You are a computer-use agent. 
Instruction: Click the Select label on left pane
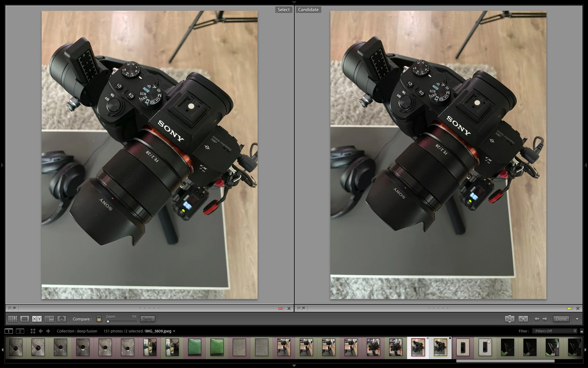284,10
